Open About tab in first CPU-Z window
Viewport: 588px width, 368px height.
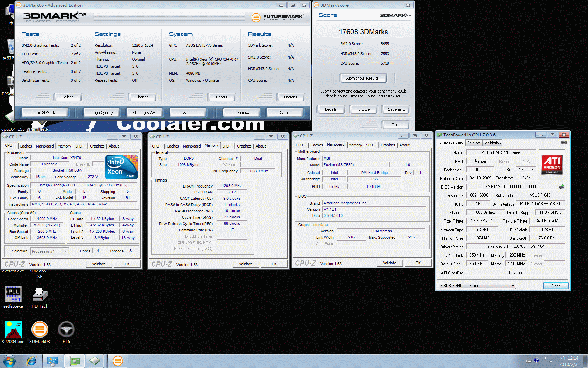click(x=114, y=146)
